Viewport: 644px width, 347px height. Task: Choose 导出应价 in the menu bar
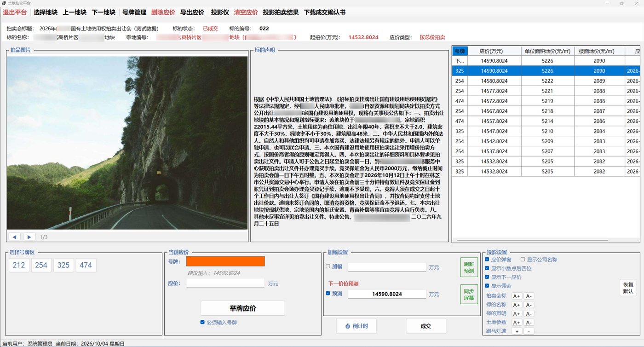pos(192,12)
